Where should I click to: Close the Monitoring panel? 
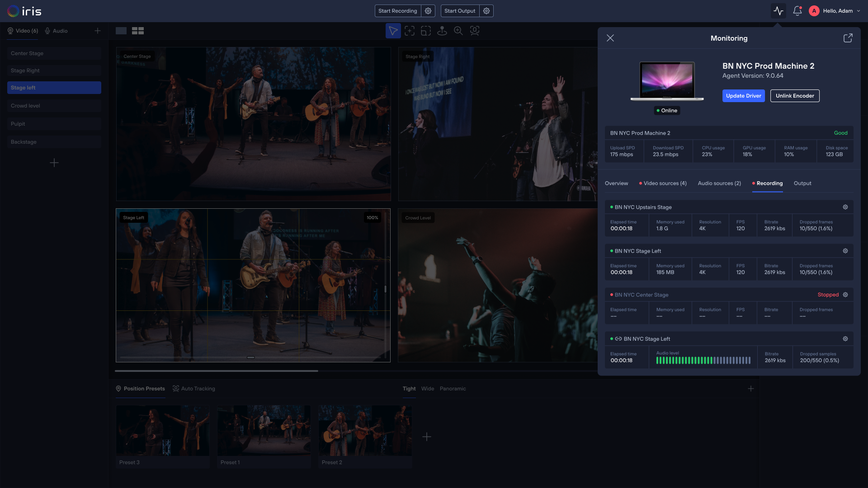610,38
